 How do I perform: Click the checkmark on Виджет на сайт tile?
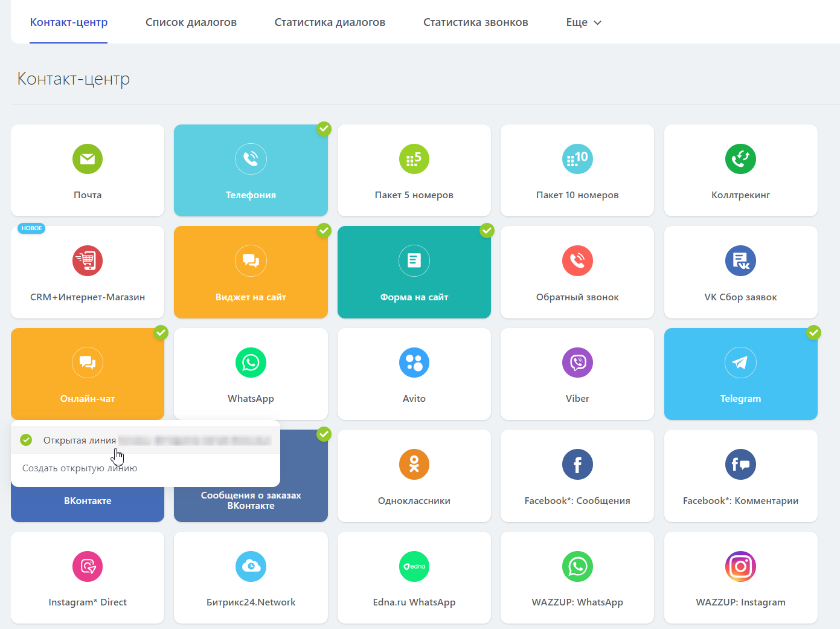click(324, 230)
